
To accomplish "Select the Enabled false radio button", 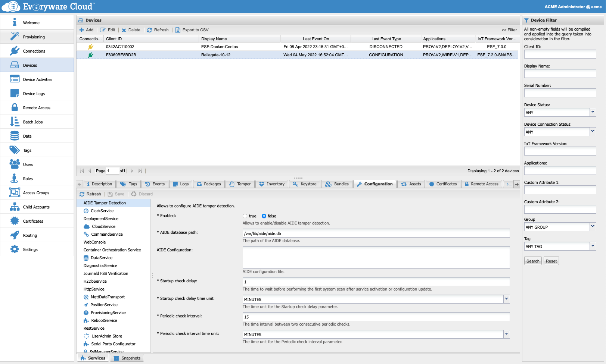I will 264,216.
